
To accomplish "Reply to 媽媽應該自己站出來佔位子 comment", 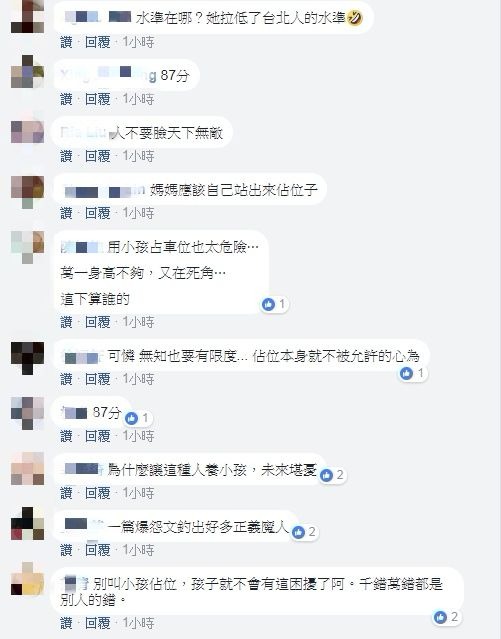I will pos(98,213).
